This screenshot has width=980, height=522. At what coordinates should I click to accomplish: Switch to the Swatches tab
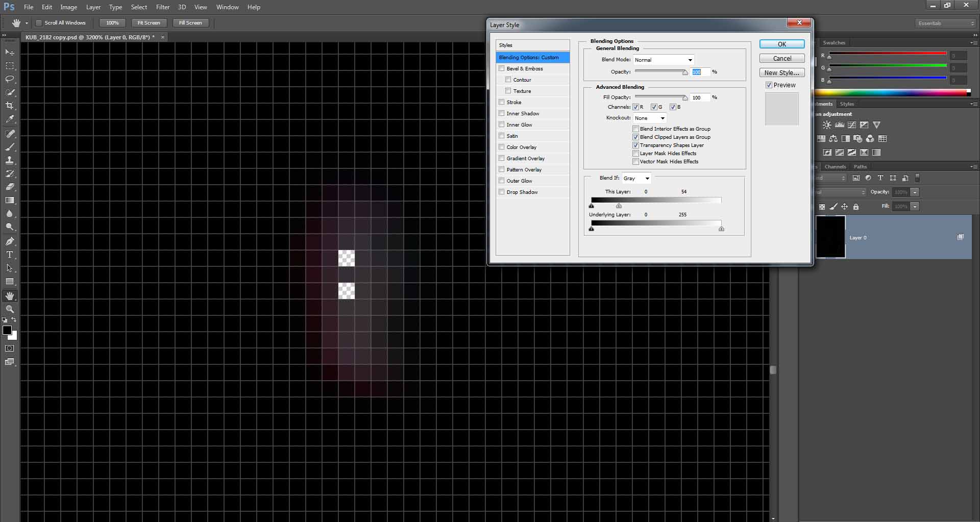click(835, 43)
